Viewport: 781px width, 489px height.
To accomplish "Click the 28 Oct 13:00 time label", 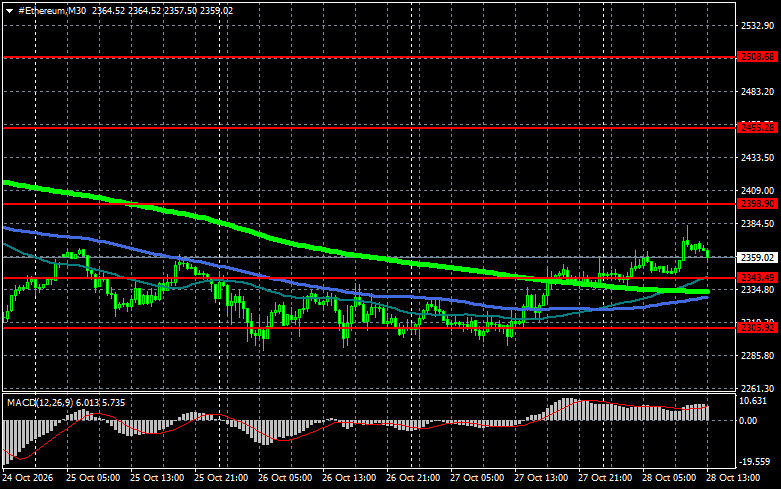I will click(733, 478).
